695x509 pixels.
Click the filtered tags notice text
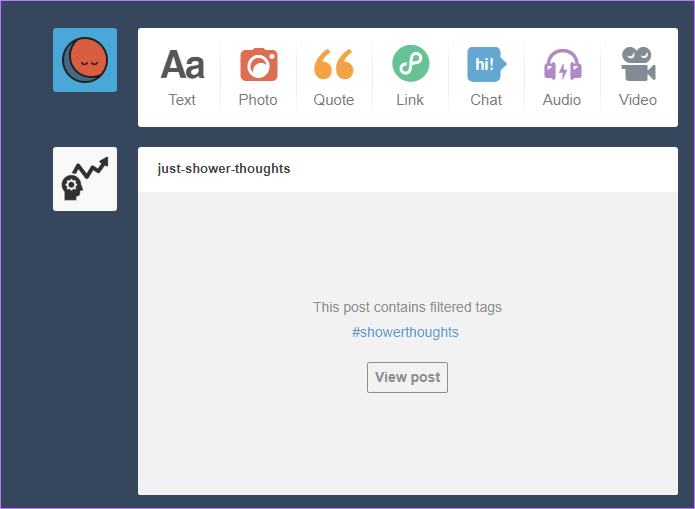407,307
